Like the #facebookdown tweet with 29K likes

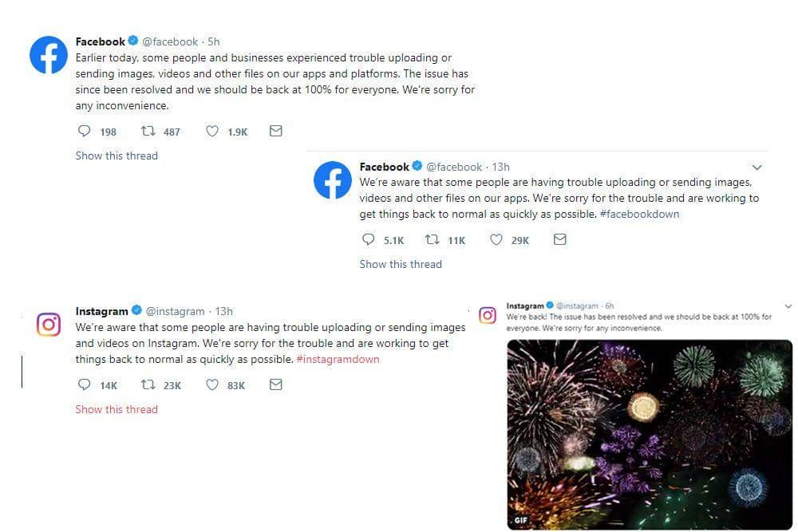tap(496, 239)
